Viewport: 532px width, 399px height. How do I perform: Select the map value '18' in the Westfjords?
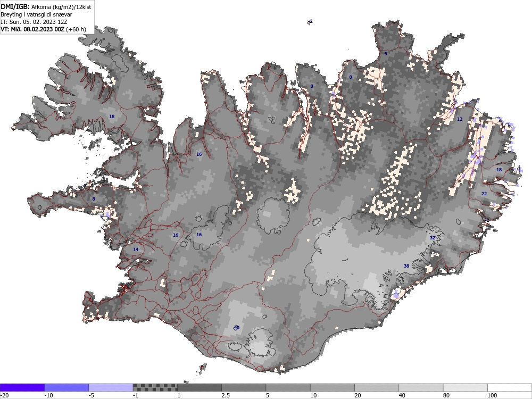pos(112,117)
